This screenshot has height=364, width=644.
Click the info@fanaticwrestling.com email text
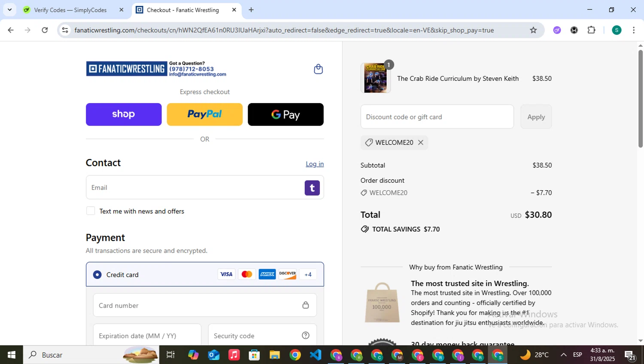(197, 74)
